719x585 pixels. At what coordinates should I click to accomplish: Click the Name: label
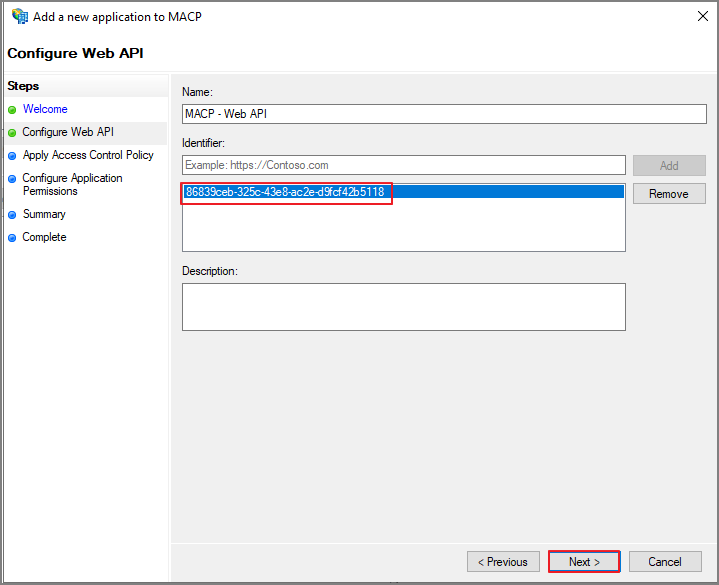pos(197,92)
